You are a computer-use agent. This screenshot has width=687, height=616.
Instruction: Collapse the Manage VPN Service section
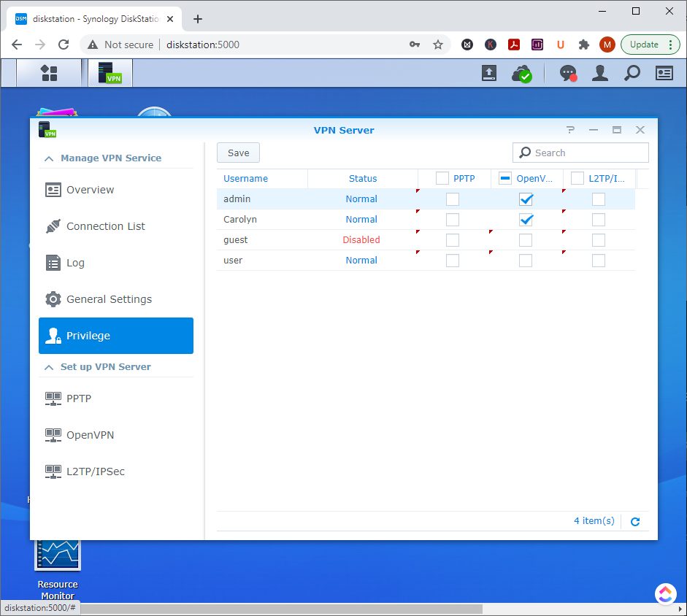[x=49, y=158]
